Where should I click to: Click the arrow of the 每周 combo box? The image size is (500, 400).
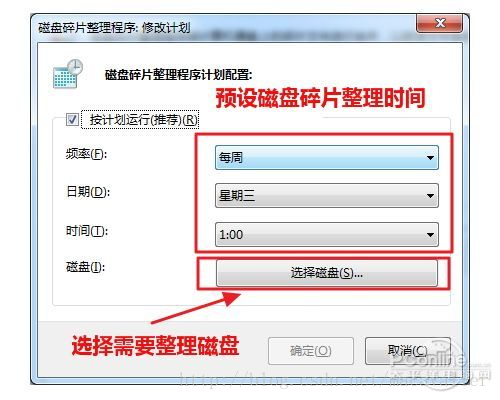(x=430, y=158)
